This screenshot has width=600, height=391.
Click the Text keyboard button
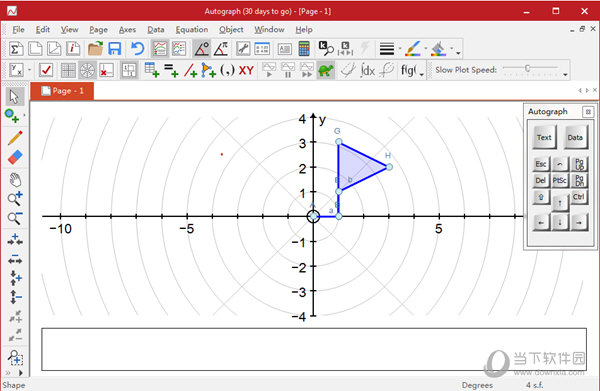coord(544,137)
